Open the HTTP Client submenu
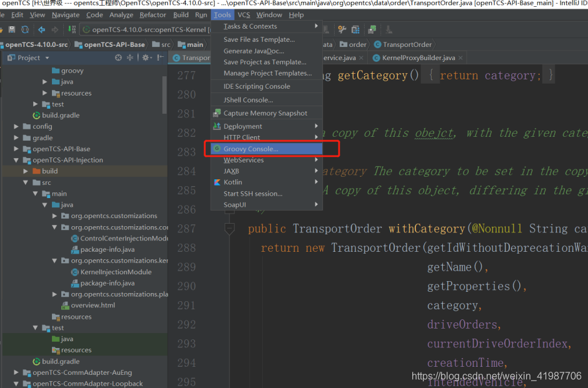This screenshot has height=388, width=588. point(266,137)
